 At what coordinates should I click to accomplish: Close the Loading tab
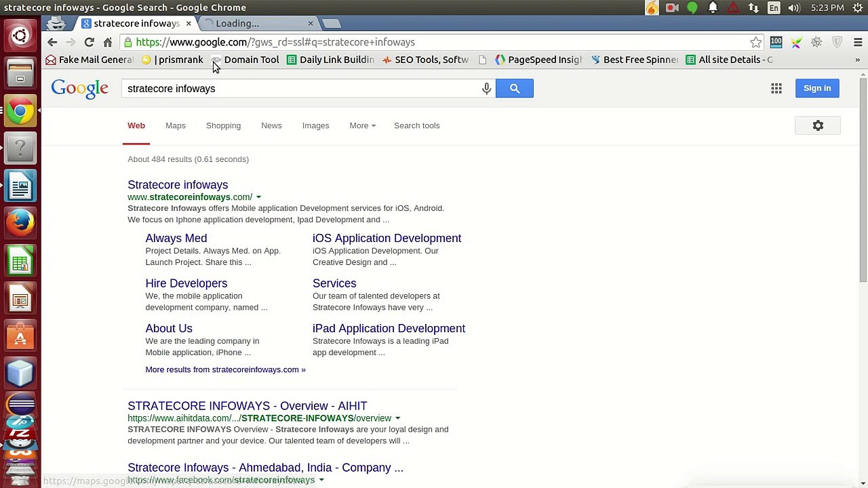pyautogui.click(x=311, y=24)
